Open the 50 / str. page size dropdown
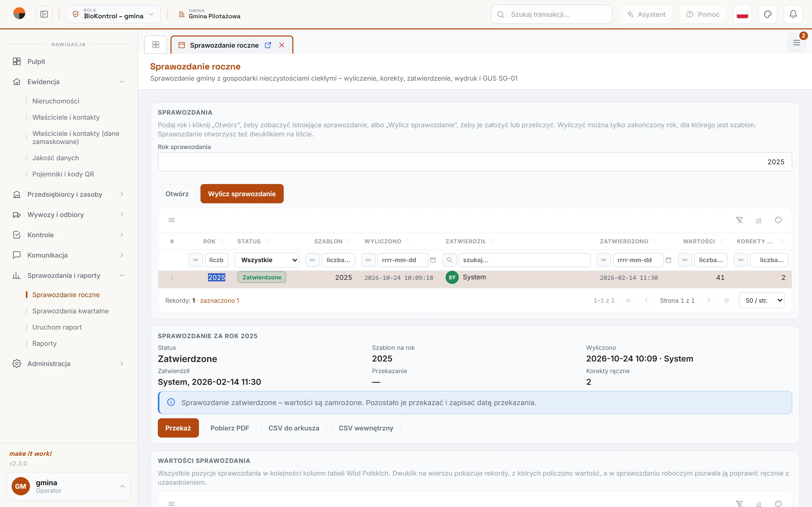The image size is (812, 507). [762, 300]
